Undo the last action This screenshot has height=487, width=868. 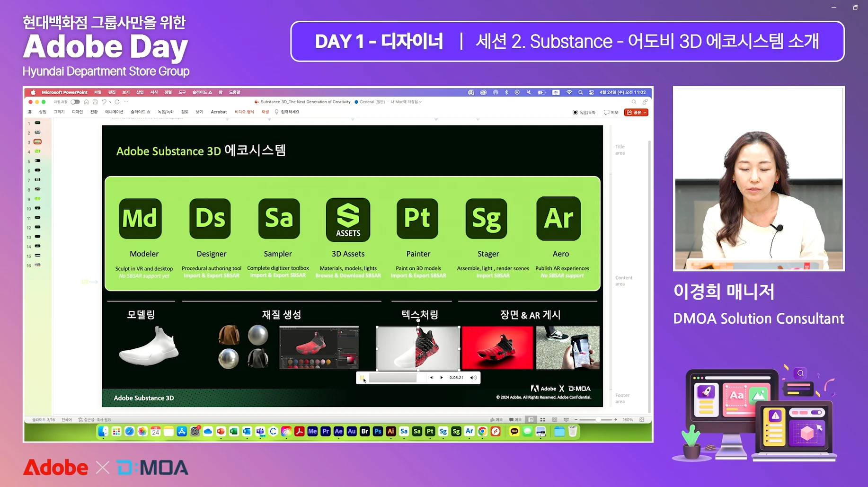tap(104, 102)
